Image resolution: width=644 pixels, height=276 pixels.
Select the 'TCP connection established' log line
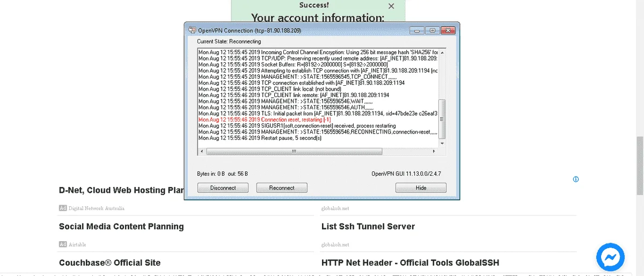click(301, 83)
